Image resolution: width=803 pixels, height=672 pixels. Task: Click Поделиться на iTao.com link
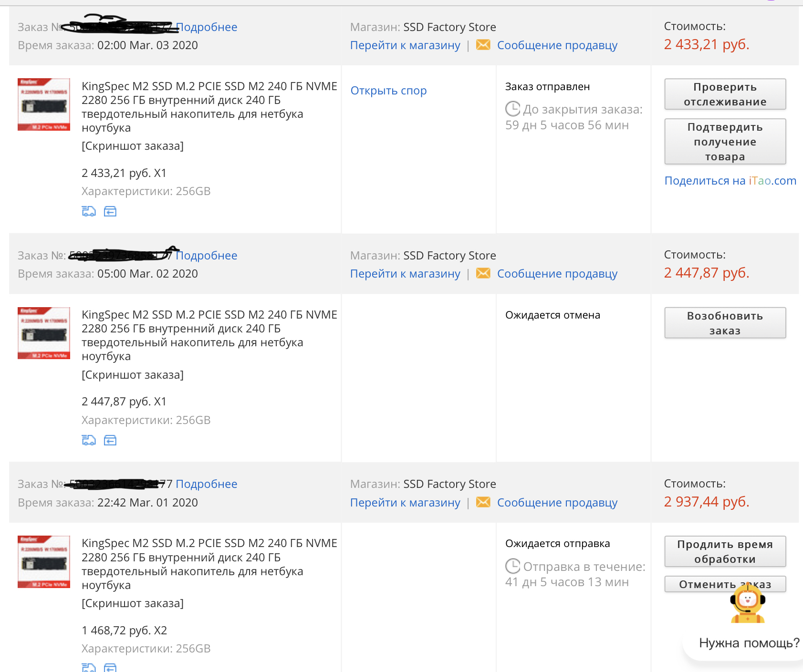730,181
